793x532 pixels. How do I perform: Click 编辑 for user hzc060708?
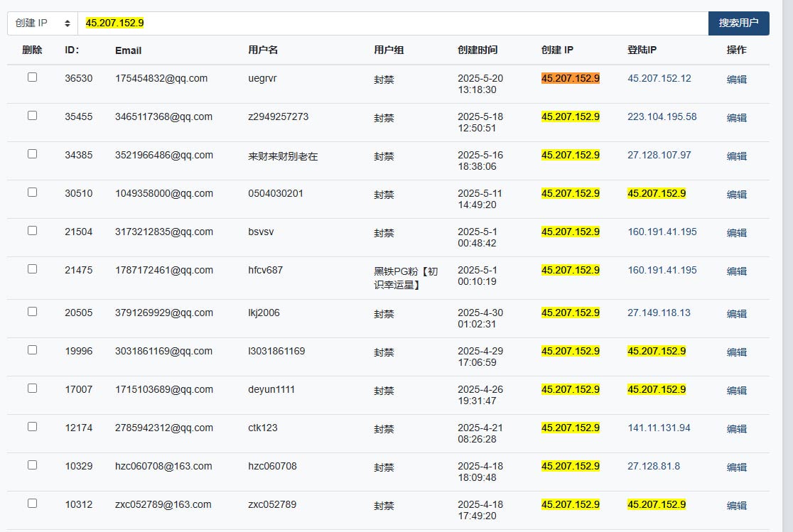[x=736, y=468]
